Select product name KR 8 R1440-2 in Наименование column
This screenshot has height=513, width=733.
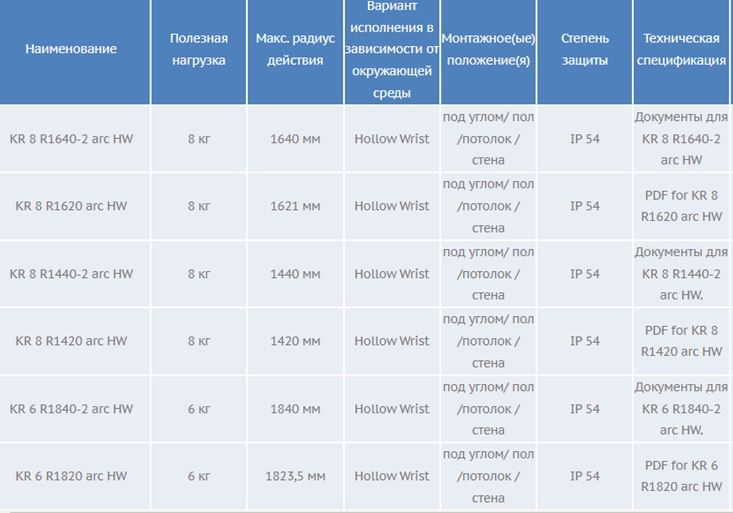(71, 274)
